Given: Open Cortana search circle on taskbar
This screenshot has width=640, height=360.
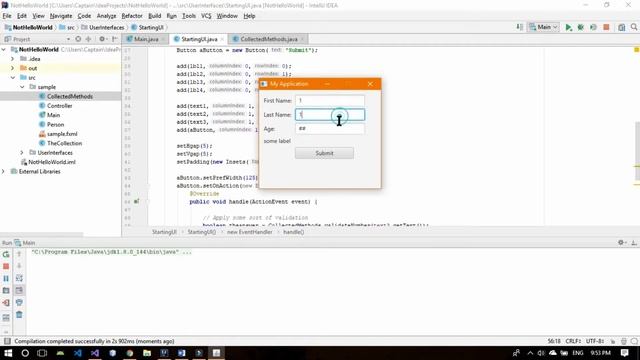Looking at the screenshot, I should [x=25, y=353].
